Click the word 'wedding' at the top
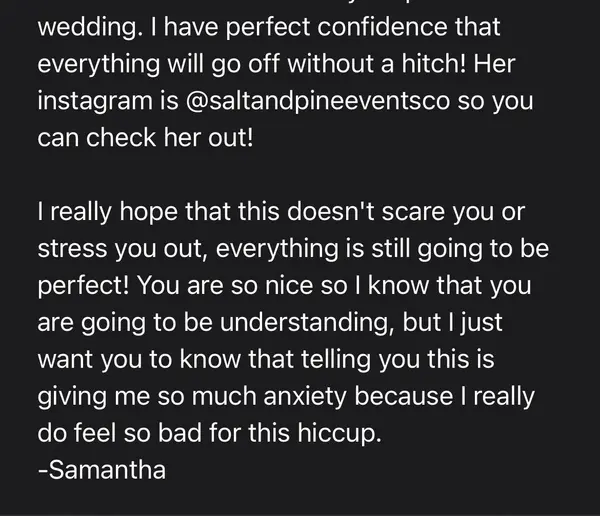This screenshot has height=516, width=600. pyautogui.click(x=88, y=27)
